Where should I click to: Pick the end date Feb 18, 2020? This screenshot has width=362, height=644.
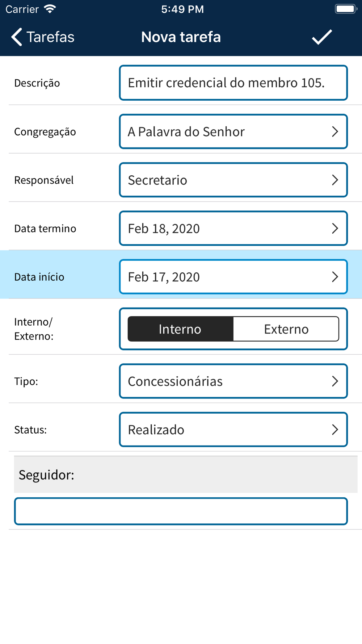(x=233, y=229)
